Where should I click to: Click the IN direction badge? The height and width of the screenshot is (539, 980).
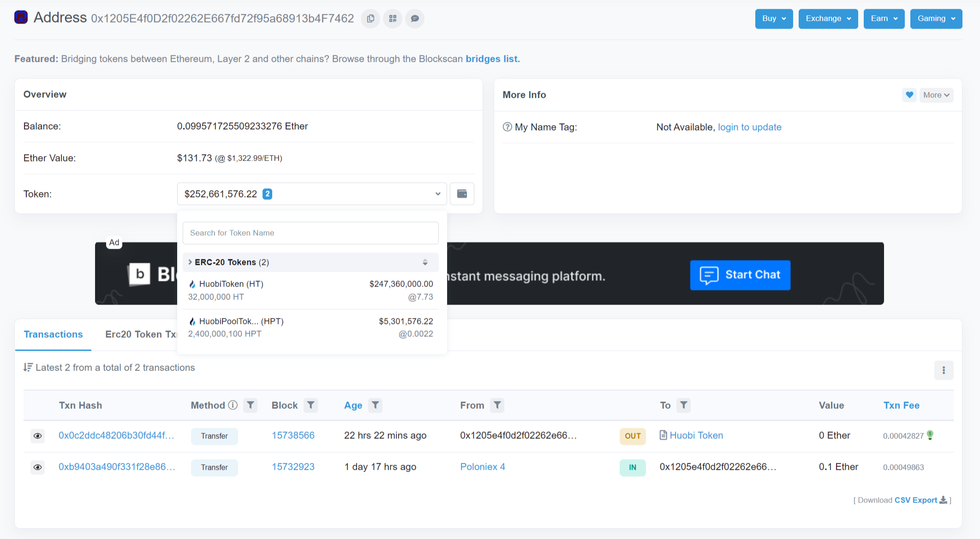[x=633, y=467]
